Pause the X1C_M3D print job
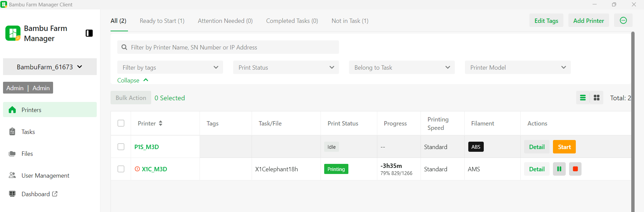644x212 pixels. pyautogui.click(x=559, y=169)
